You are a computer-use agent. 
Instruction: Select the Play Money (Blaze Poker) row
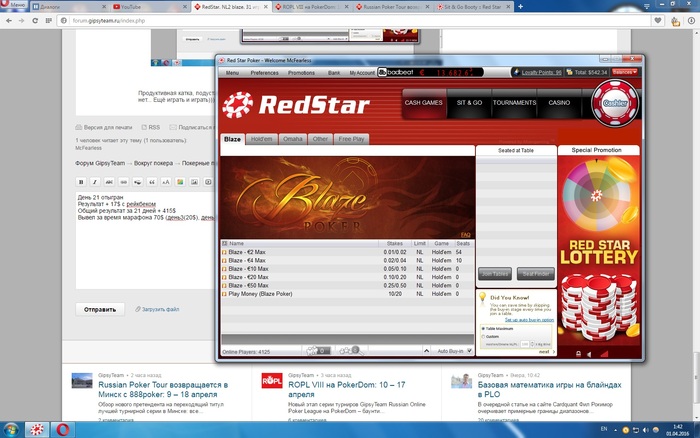coord(347,294)
